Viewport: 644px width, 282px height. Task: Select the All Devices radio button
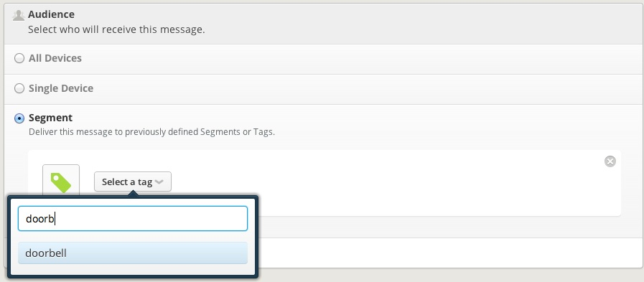click(x=19, y=58)
